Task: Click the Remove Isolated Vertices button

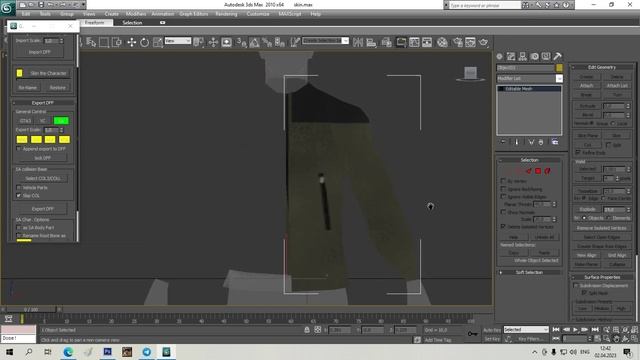Action: point(602,228)
